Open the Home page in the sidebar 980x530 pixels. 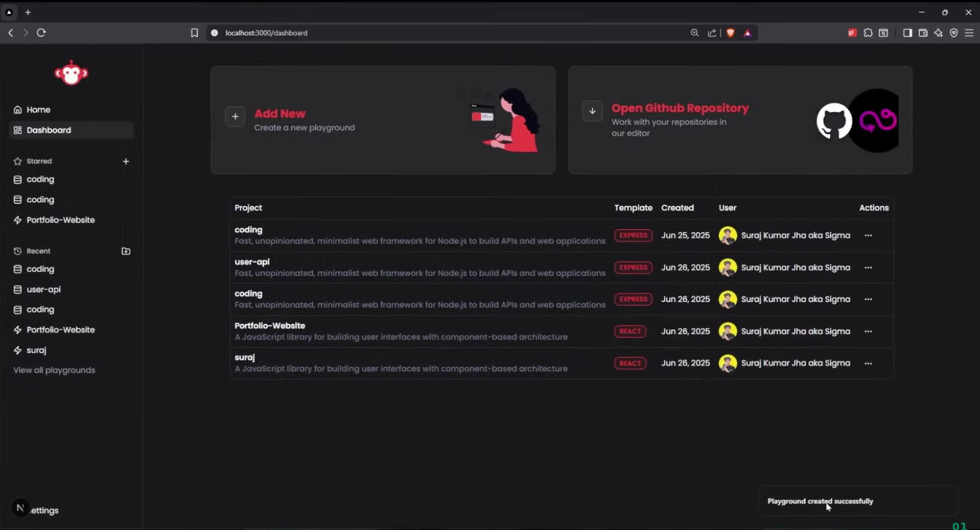coord(71,110)
